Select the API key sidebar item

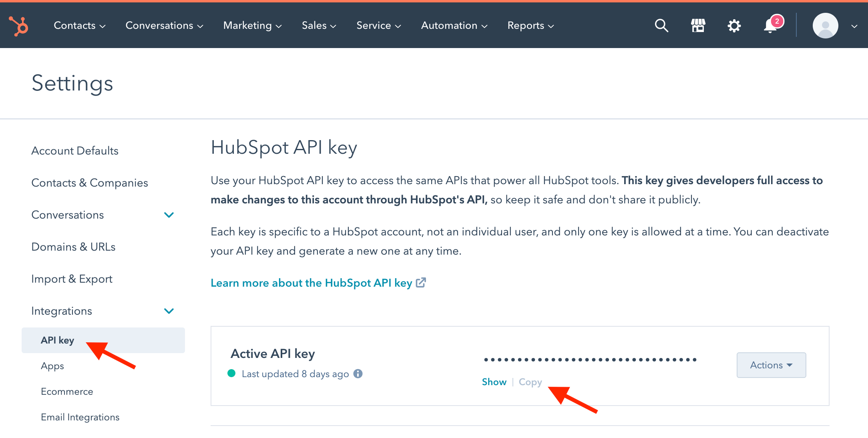[103, 340]
